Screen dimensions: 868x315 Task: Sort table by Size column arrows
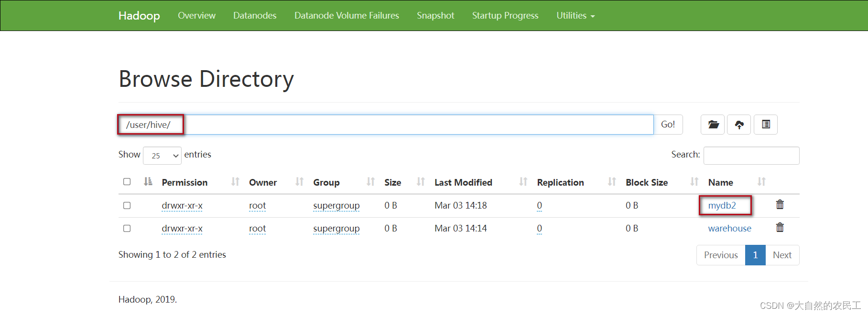tap(421, 182)
